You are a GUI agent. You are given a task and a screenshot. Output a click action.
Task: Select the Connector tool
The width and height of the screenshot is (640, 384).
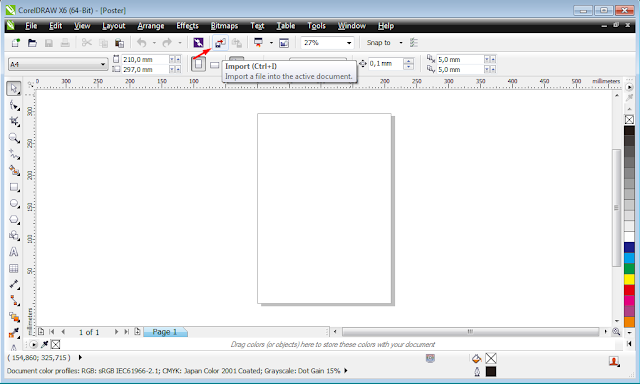pos(14,301)
